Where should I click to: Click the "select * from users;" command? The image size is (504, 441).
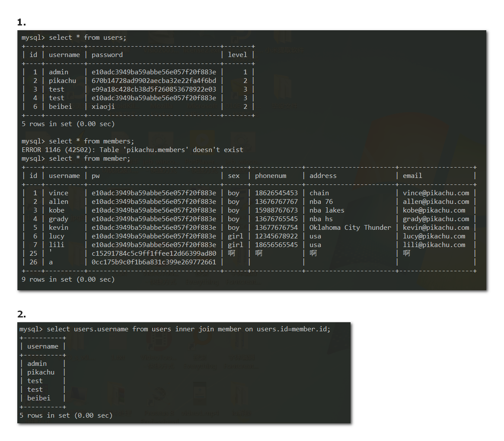87,38
